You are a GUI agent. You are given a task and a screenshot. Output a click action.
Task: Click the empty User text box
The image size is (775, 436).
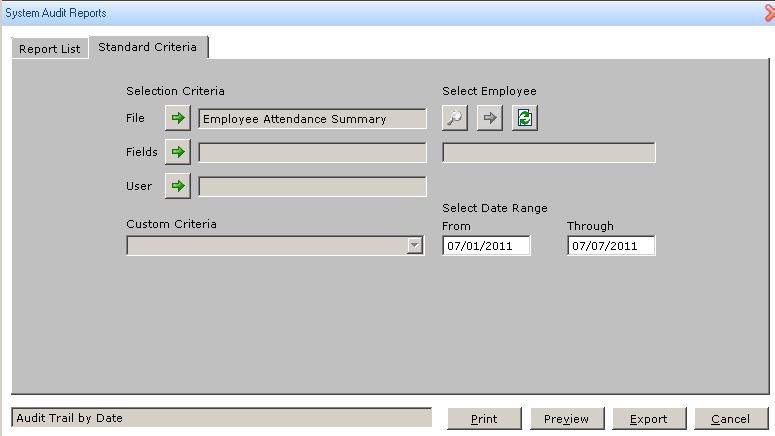point(312,187)
